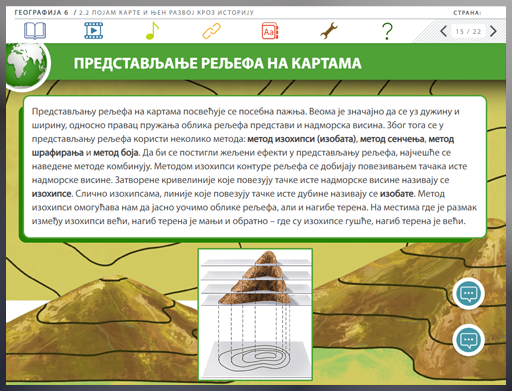Click the bold term метод сенчења
This screenshot has width=512, height=391.
click(x=392, y=139)
